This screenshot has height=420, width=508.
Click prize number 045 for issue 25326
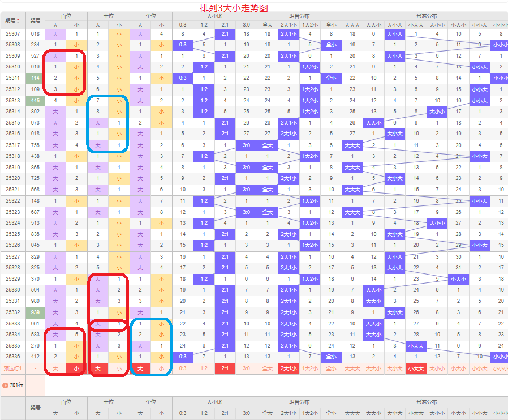[x=35, y=245]
